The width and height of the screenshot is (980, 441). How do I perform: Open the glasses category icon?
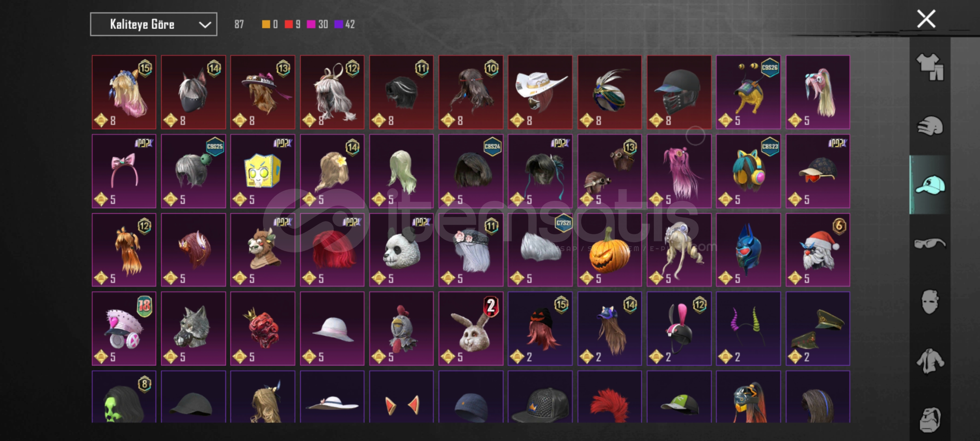click(930, 244)
